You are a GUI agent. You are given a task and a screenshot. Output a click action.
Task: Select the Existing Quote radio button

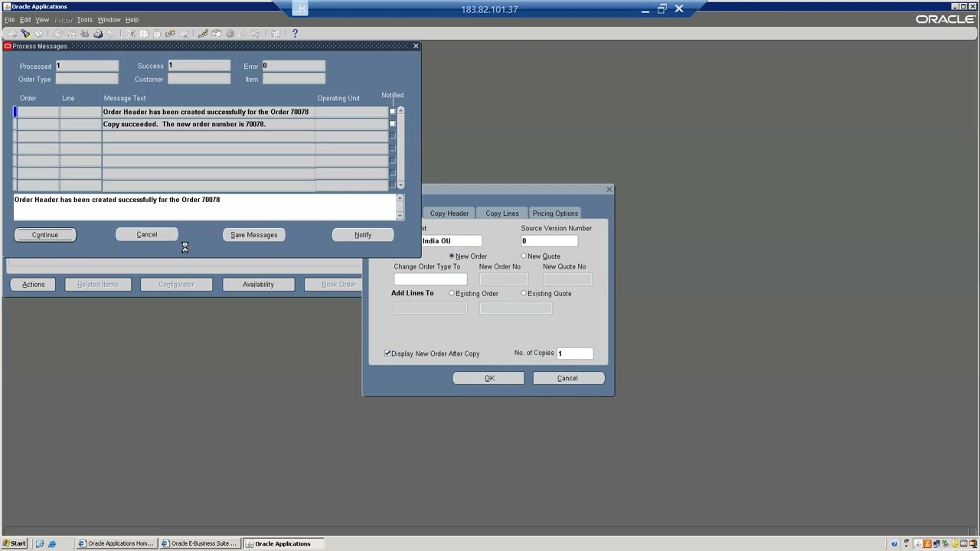524,293
